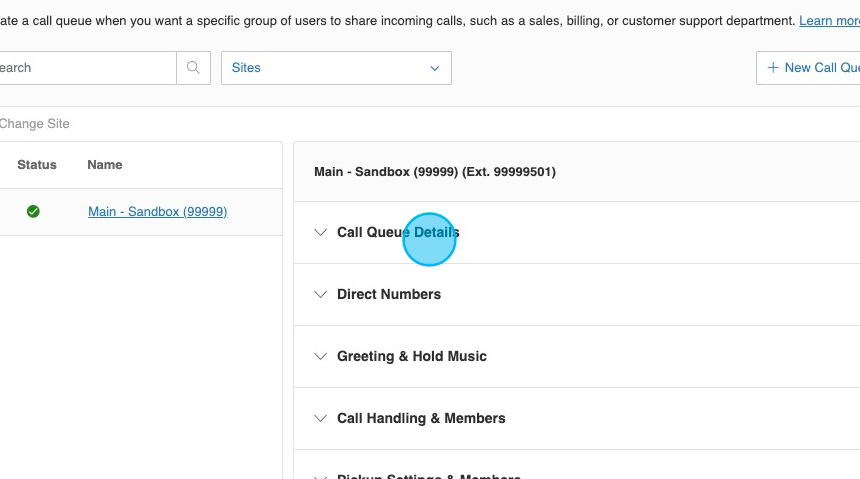
Task: Click the chevron beside Call Handling & Members
Action: click(320, 419)
